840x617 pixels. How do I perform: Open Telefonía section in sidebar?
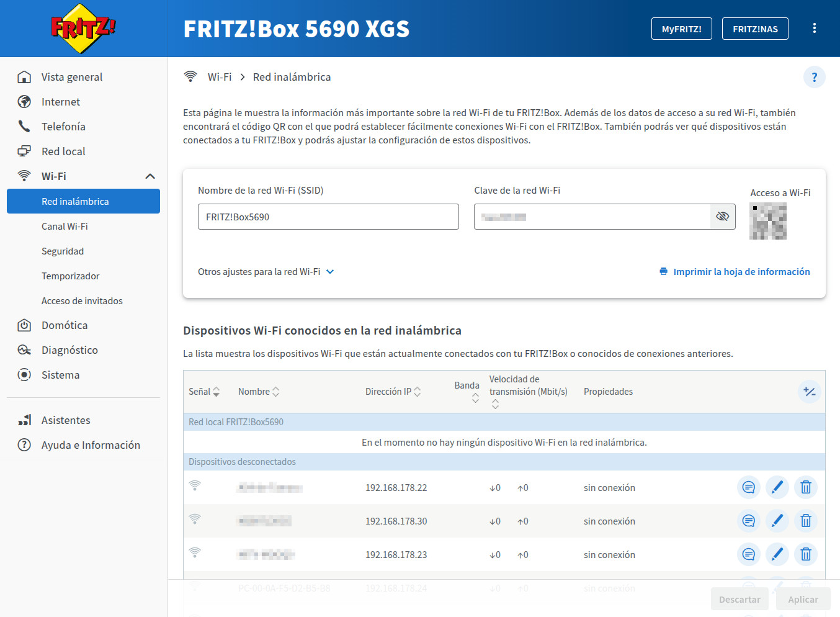pos(83,127)
